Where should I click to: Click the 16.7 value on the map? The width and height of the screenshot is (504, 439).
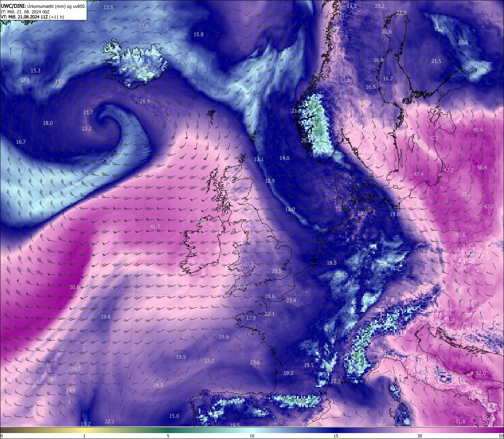click(x=21, y=142)
